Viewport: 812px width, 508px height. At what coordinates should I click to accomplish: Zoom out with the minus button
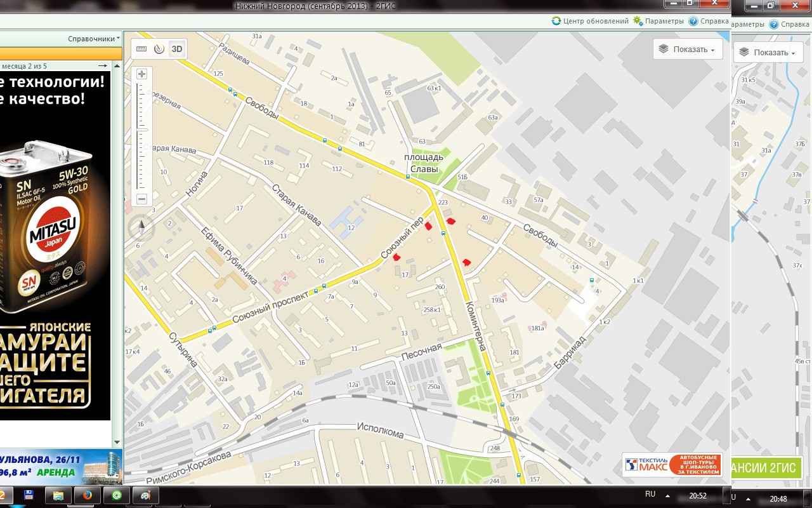[x=141, y=199]
